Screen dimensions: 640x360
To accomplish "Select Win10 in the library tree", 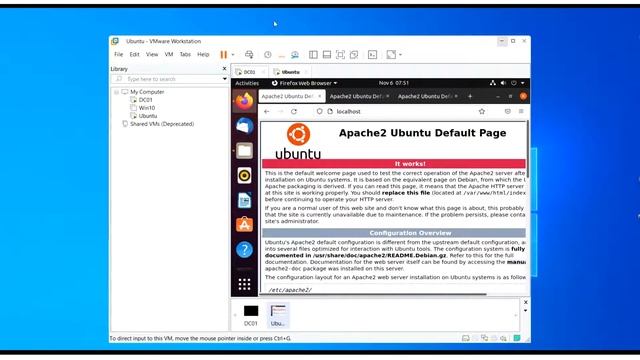I will pos(142,108).
